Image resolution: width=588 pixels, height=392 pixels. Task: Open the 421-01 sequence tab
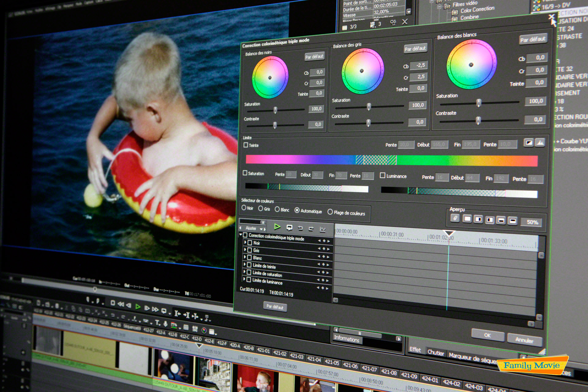263,350
